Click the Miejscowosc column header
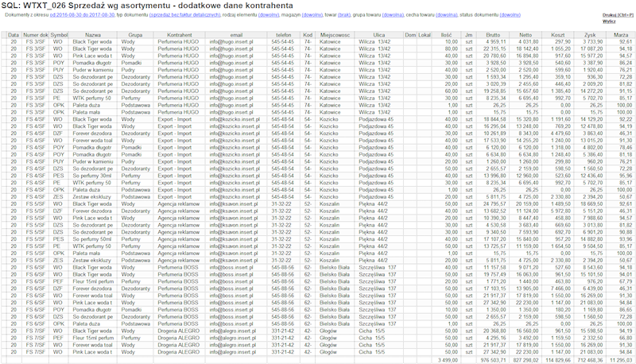636x364 pixels. (335, 35)
